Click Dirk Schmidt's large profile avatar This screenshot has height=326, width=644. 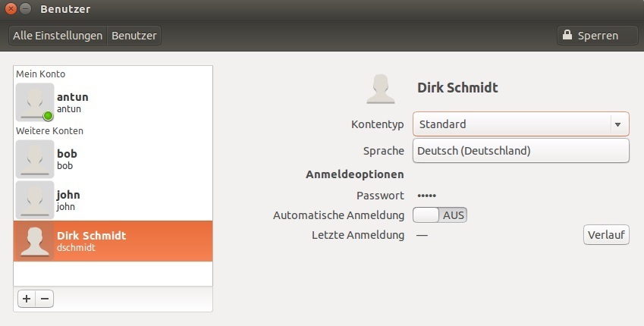point(381,89)
